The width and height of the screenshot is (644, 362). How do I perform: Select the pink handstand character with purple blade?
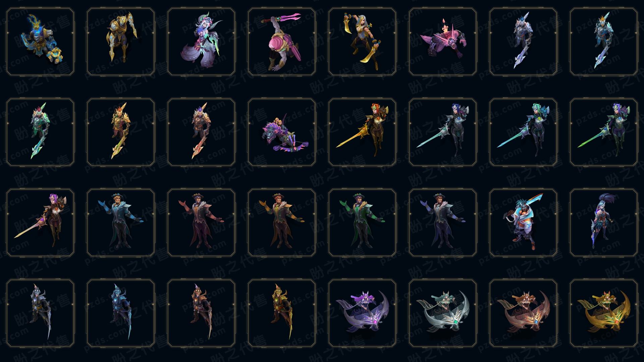point(282,42)
